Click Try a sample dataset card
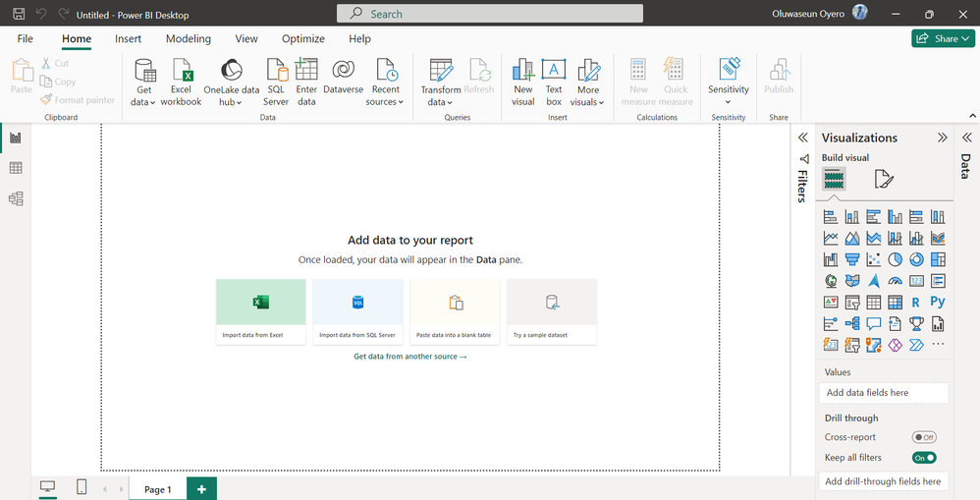The width and height of the screenshot is (980, 500). (x=551, y=311)
